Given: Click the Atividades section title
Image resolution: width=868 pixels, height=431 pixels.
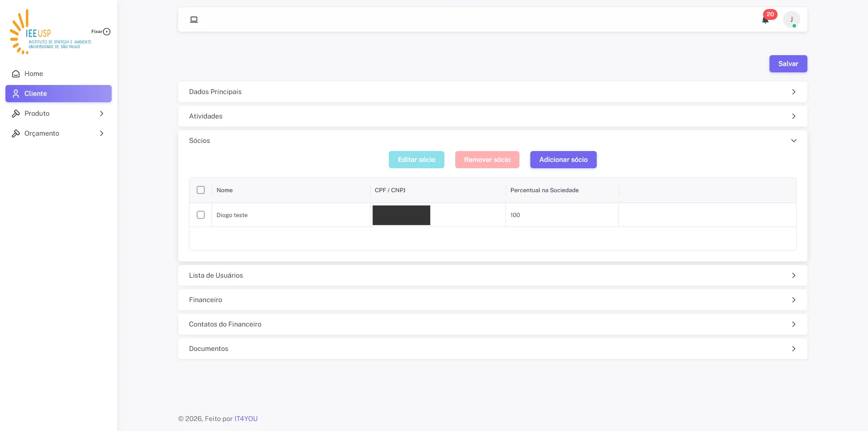Looking at the screenshot, I should pyautogui.click(x=206, y=116).
